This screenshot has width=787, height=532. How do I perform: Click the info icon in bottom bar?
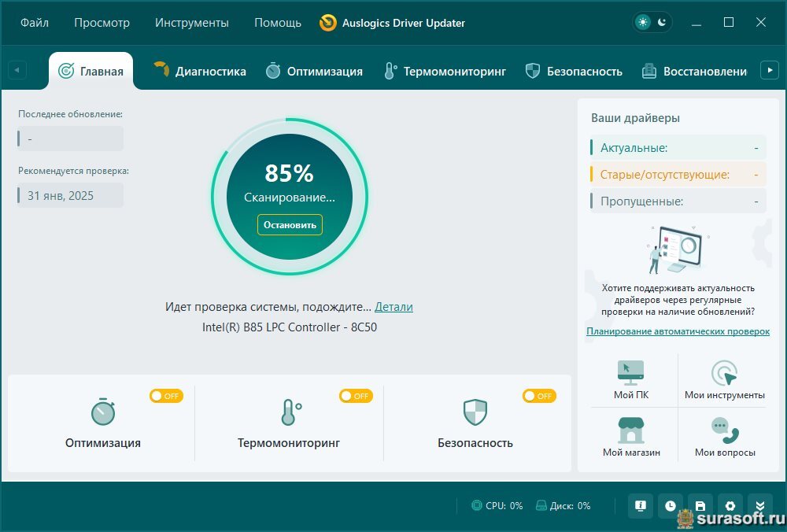tap(641, 505)
